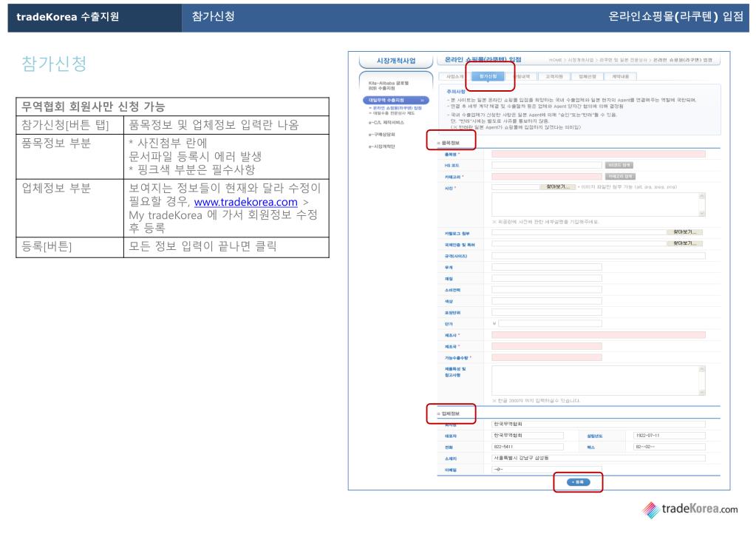Click HOME in the breadcrumb
Viewport: 756px width, 534px height.
pos(556,60)
